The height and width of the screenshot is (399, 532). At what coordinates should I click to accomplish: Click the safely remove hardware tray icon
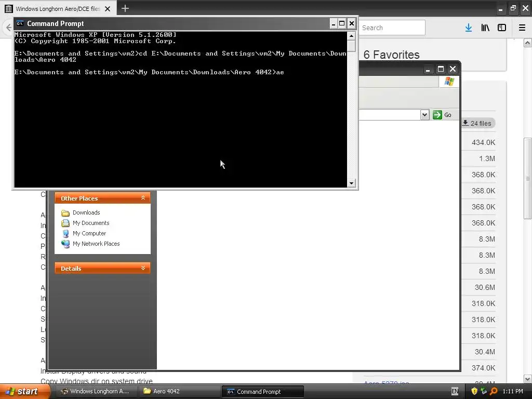(484, 391)
